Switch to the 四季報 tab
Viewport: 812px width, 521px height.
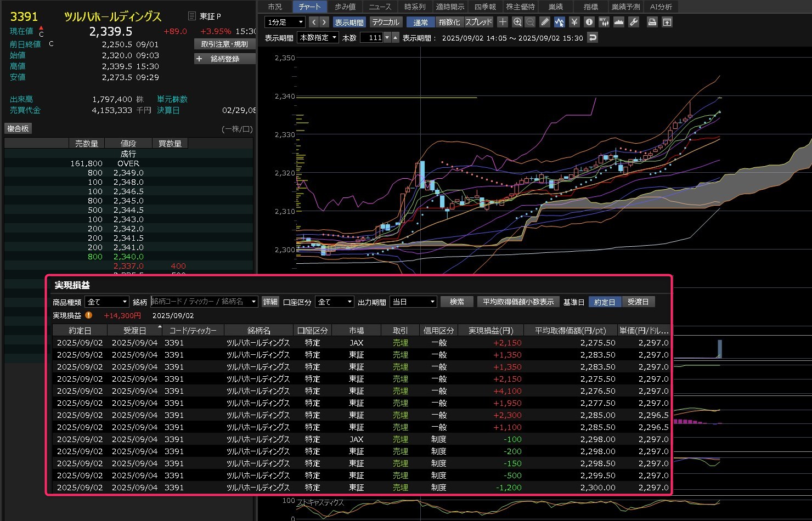pos(485,7)
